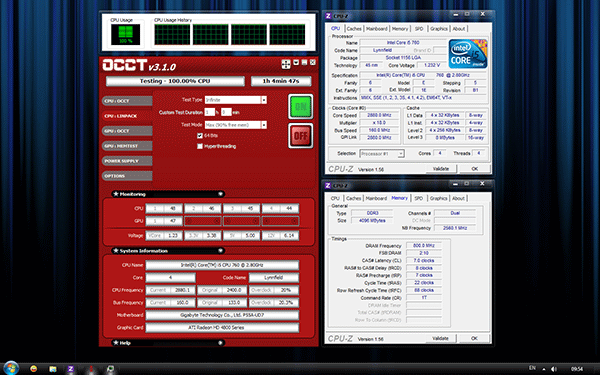Image resolution: width=600 pixels, height=375 pixels.
Task: Click the Gigabyte motherboard name field
Action: 222,315
